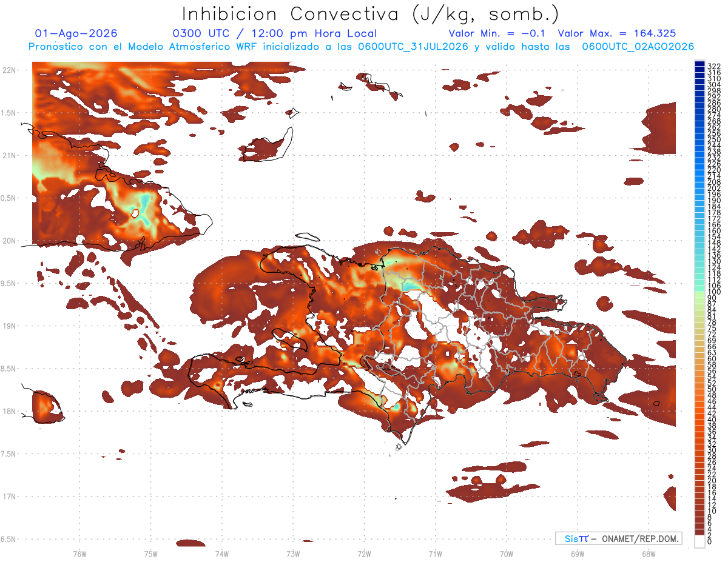The height and width of the screenshot is (562, 728).
Task: Click the '9.5N' latitude label
Action: (8, 283)
